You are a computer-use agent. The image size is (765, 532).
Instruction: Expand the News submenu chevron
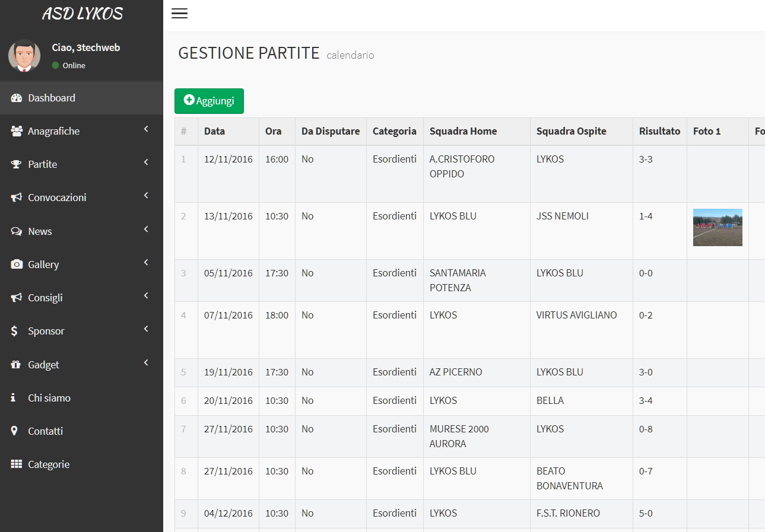tap(146, 230)
